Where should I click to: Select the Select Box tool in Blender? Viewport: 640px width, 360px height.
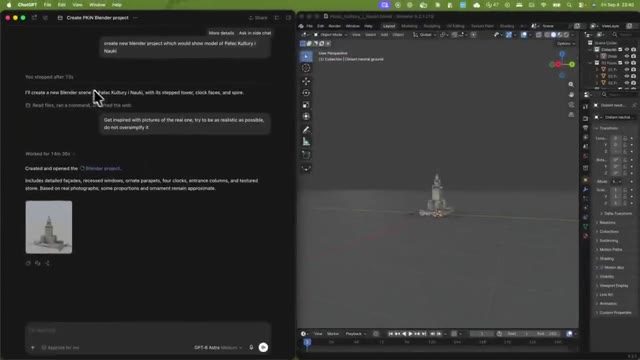pos(306,56)
